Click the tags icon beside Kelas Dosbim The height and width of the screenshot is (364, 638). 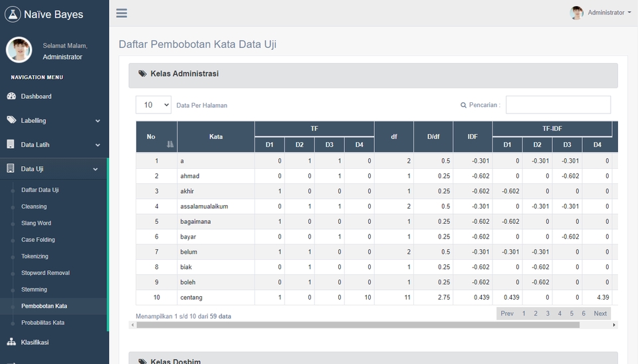pyautogui.click(x=142, y=361)
